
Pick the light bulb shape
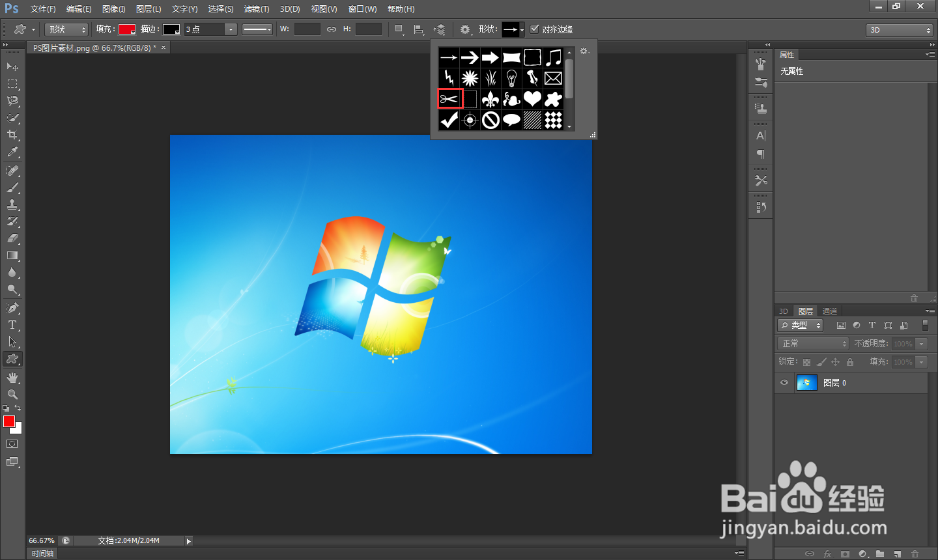coord(511,78)
